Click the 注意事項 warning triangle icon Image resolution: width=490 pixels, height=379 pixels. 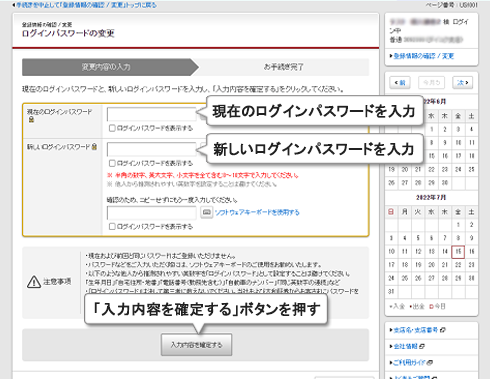pyautogui.click(x=34, y=282)
